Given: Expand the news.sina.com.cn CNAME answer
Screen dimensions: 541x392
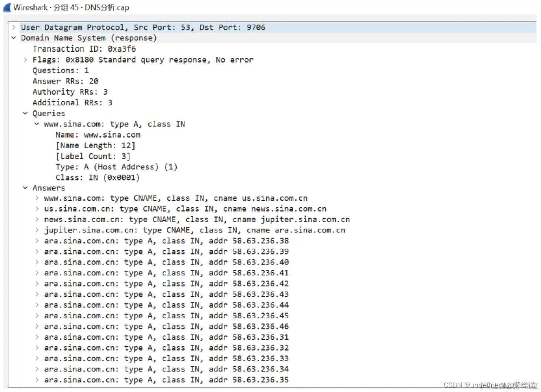Looking at the screenshot, I should pyautogui.click(x=37, y=219).
